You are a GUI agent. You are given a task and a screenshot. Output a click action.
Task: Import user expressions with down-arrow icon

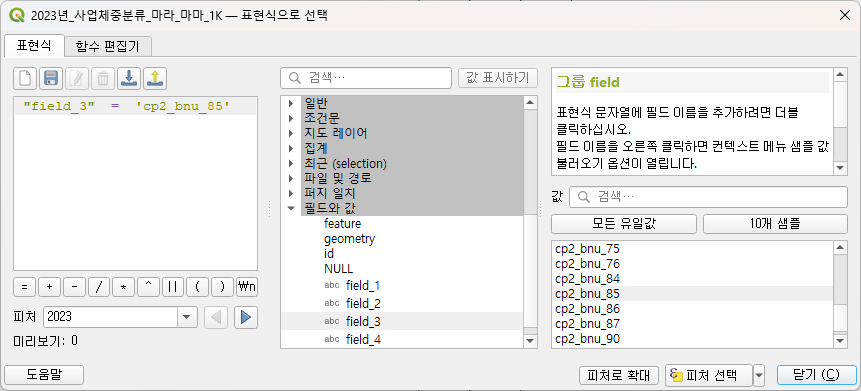click(x=128, y=79)
